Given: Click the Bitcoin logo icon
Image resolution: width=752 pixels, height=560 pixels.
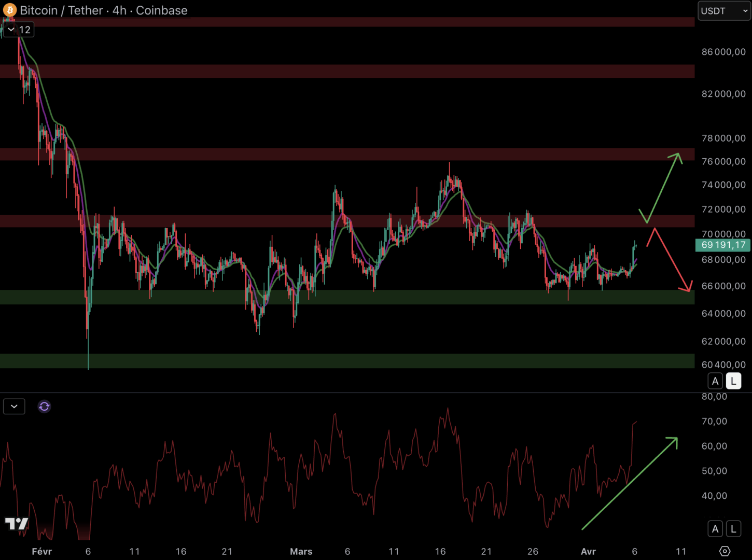Looking at the screenshot, I should point(9,10).
